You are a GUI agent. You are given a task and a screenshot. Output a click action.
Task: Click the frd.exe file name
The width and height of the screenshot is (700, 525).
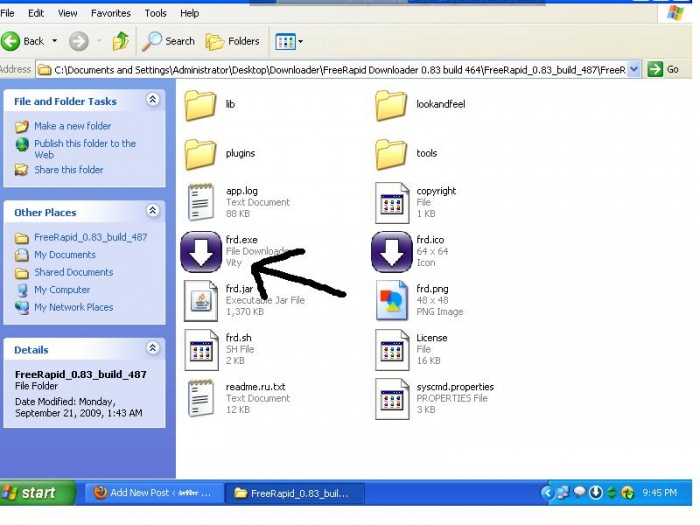[x=242, y=240]
